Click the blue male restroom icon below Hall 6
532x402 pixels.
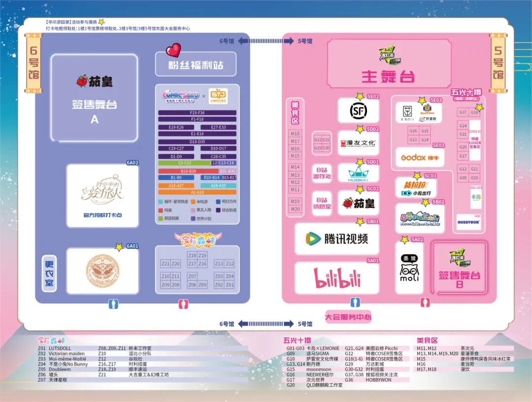pyautogui.click(x=113, y=304)
